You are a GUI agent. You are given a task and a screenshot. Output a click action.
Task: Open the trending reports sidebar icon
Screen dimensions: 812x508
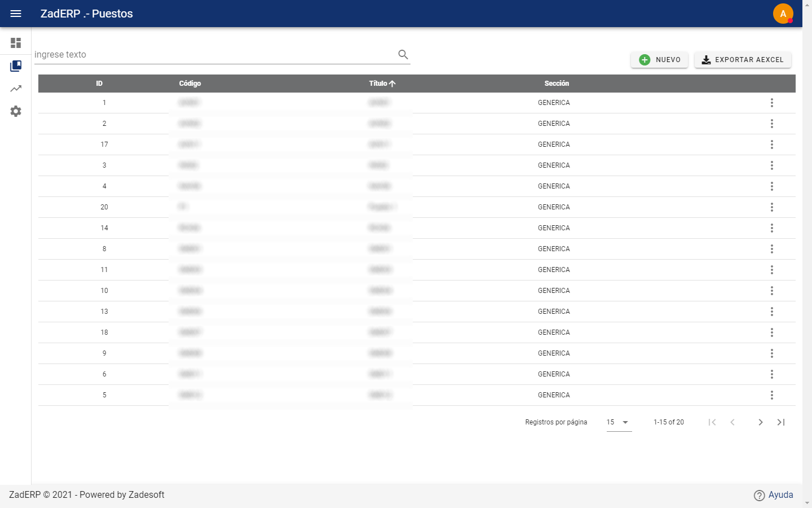point(16,89)
